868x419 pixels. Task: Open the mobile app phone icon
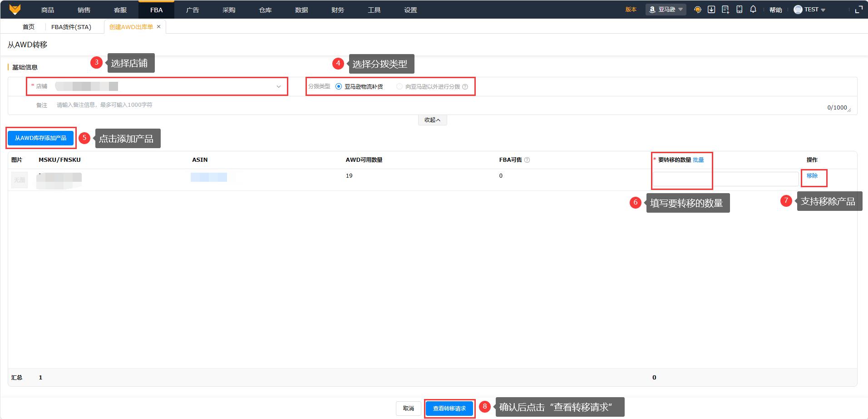(x=740, y=10)
